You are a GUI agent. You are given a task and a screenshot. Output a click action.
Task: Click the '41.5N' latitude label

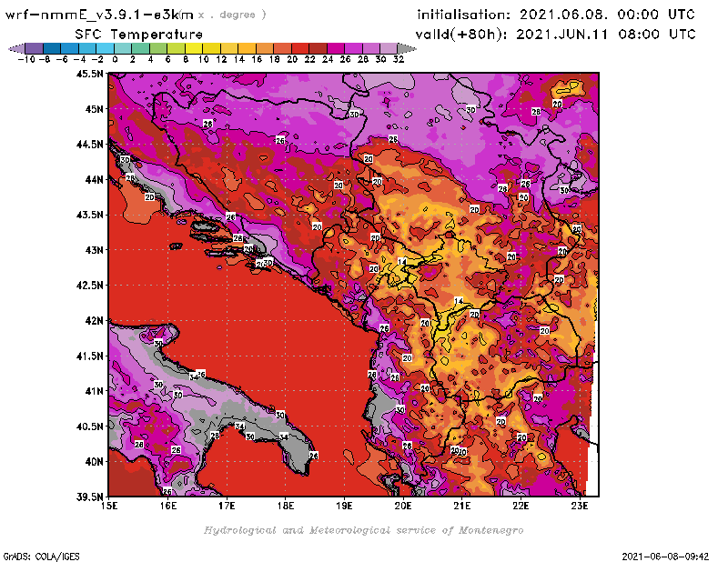89,356
